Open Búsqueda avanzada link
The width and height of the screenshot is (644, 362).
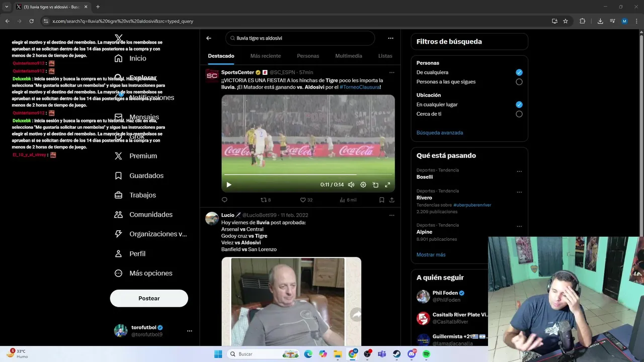click(440, 133)
